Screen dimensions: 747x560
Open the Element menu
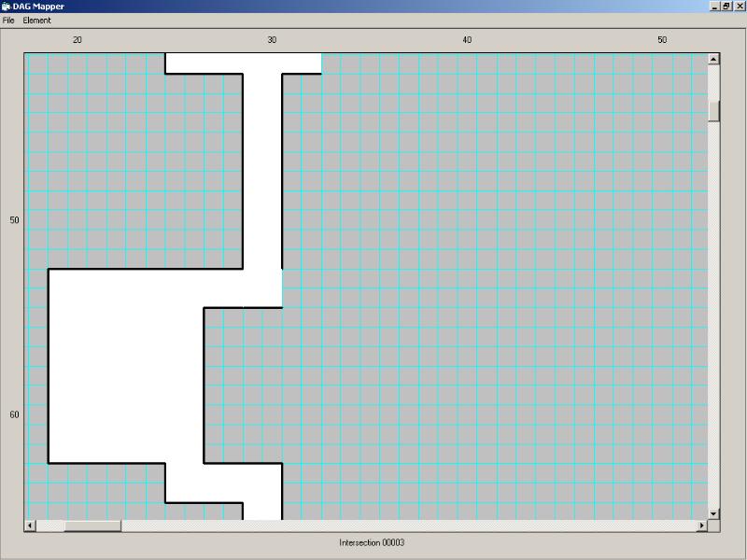click(36, 21)
